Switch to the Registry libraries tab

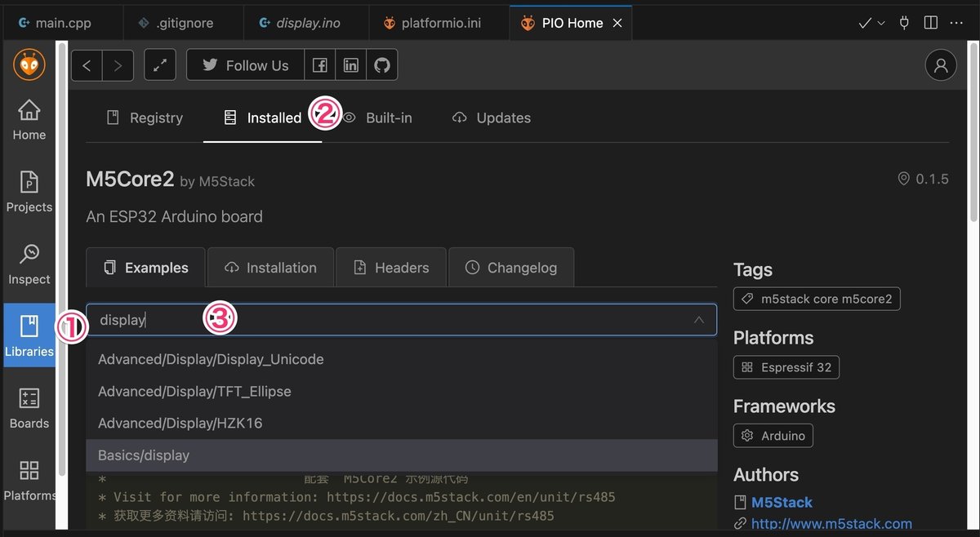[x=145, y=118]
